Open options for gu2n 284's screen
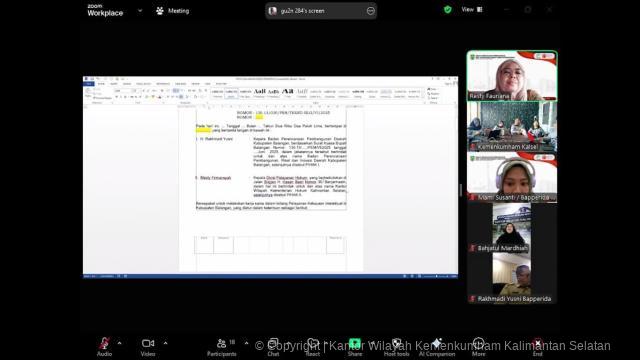Screen dimensions: 640x360 click(x=371, y=11)
